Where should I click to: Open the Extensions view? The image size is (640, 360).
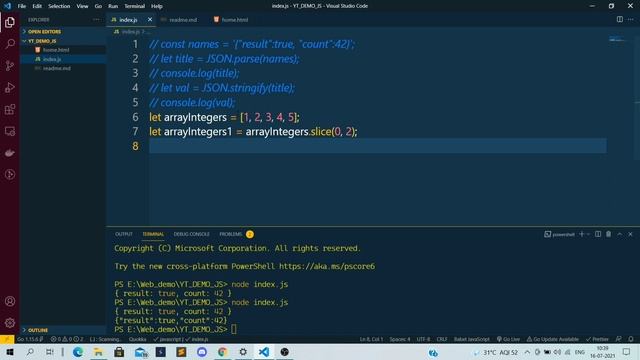tap(10, 109)
